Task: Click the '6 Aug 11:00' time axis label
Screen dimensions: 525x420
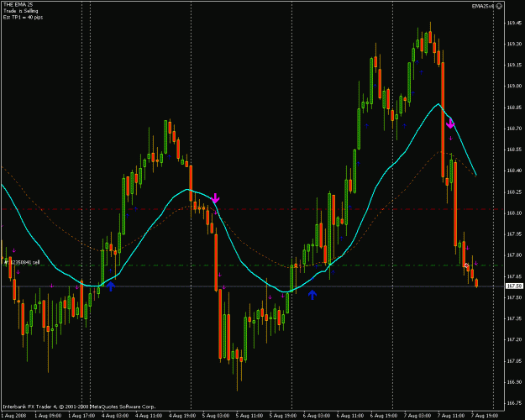Action: pos(350,416)
